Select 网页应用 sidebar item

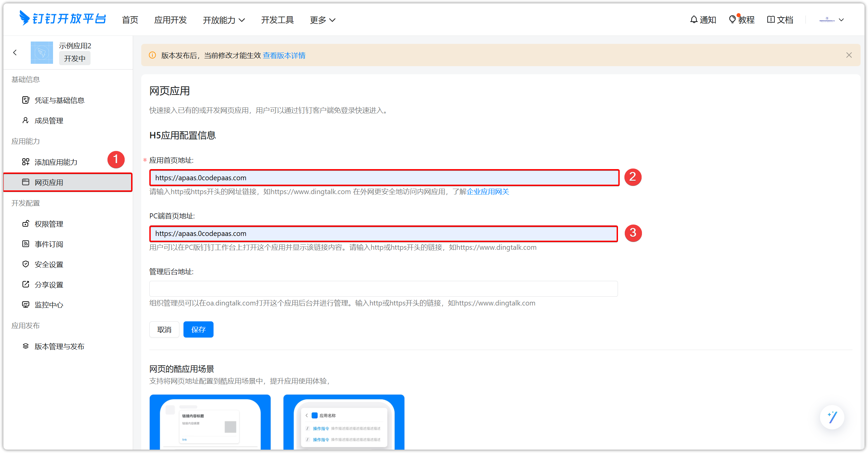tap(68, 182)
